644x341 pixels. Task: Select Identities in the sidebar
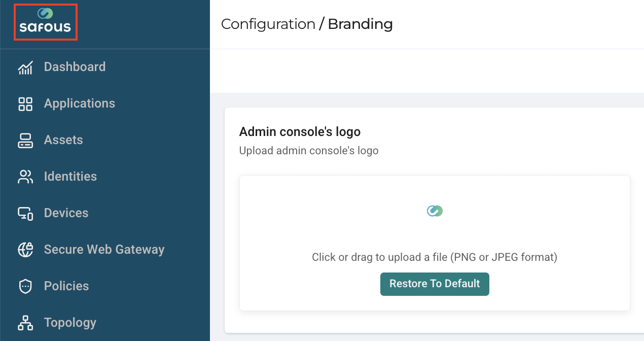pyautogui.click(x=70, y=177)
